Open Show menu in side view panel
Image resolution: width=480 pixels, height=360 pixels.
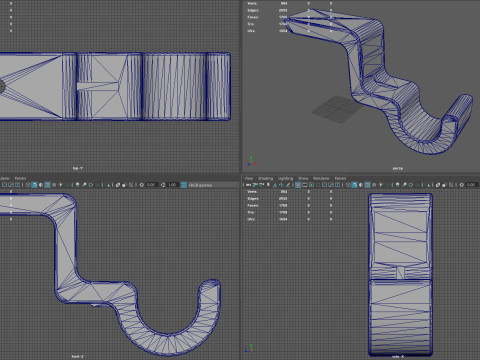(303, 178)
